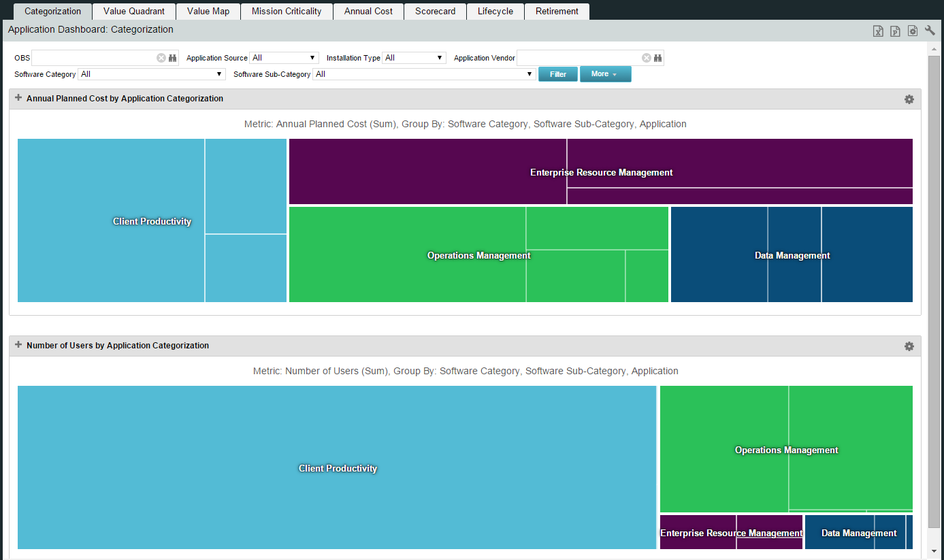Open the Annual Cost tab

(x=368, y=11)
